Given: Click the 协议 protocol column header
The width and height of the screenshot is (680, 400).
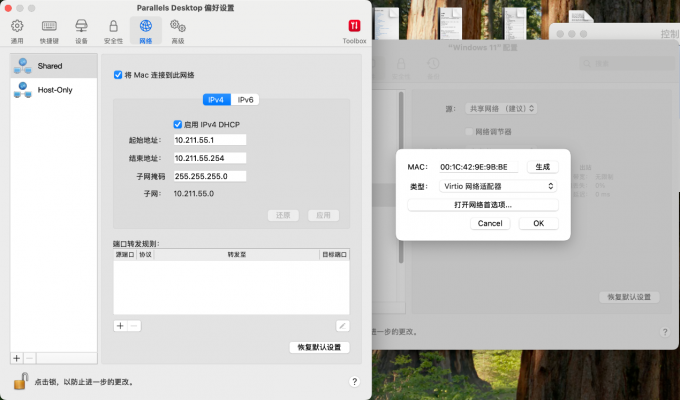Looking at the screenshot, I should pos(145,255).
